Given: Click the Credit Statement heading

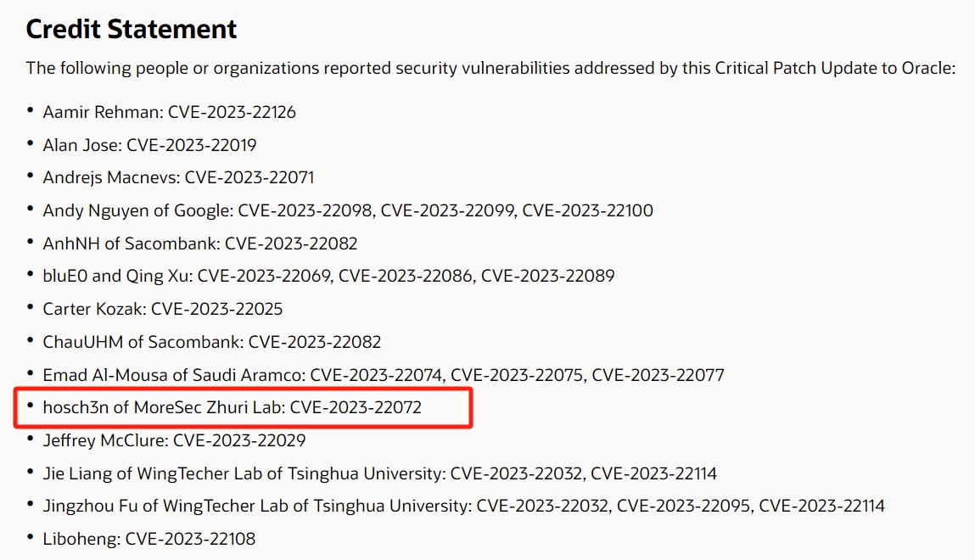Looking at the screenshot, I should tap(132, 30).
